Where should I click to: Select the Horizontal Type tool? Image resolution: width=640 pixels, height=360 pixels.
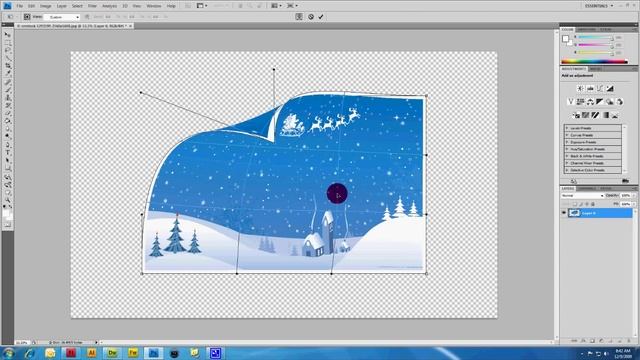(7, 153)
